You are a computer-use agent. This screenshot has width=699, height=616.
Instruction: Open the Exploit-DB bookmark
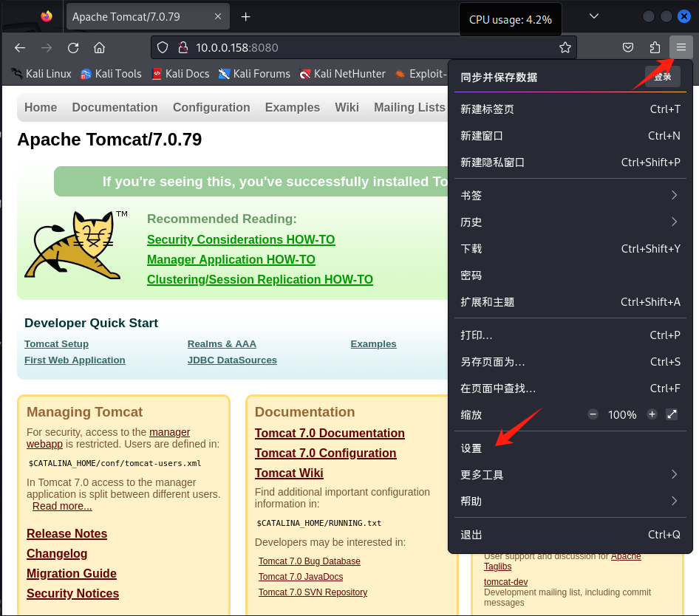[x=421, y=74]
